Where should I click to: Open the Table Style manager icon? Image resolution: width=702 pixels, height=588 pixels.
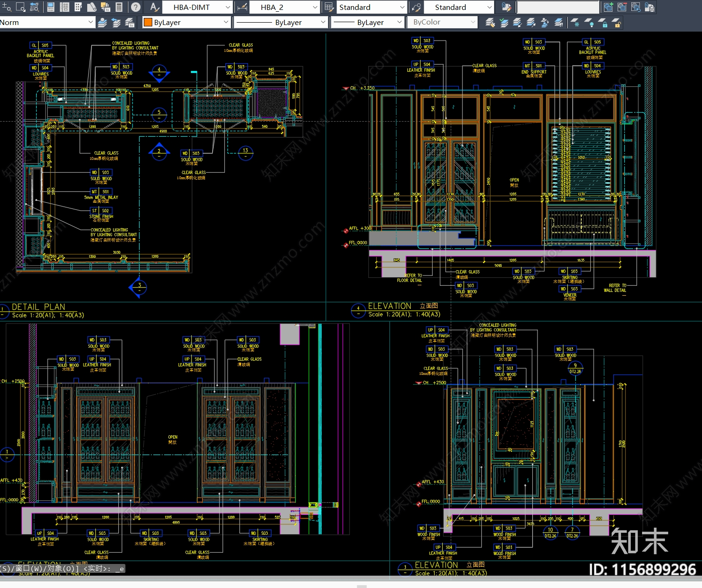pyautogui.click(x=329, y=7)
